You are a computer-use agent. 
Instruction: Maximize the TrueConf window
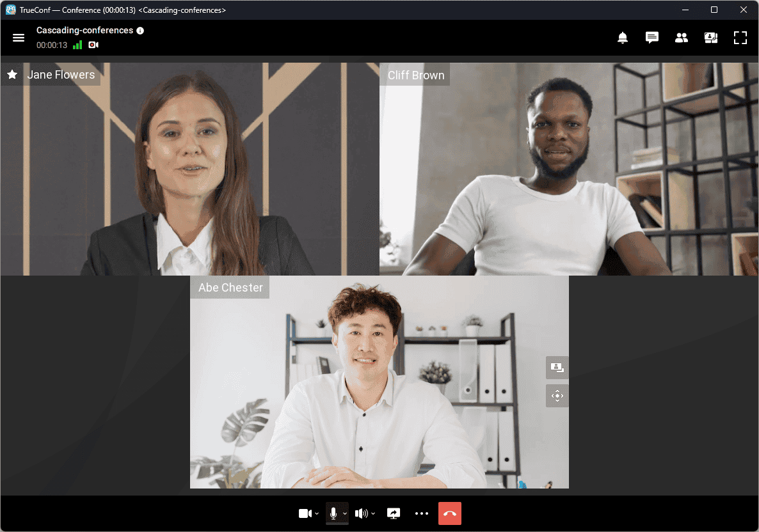pyautogui.click(x=714, y=10)
